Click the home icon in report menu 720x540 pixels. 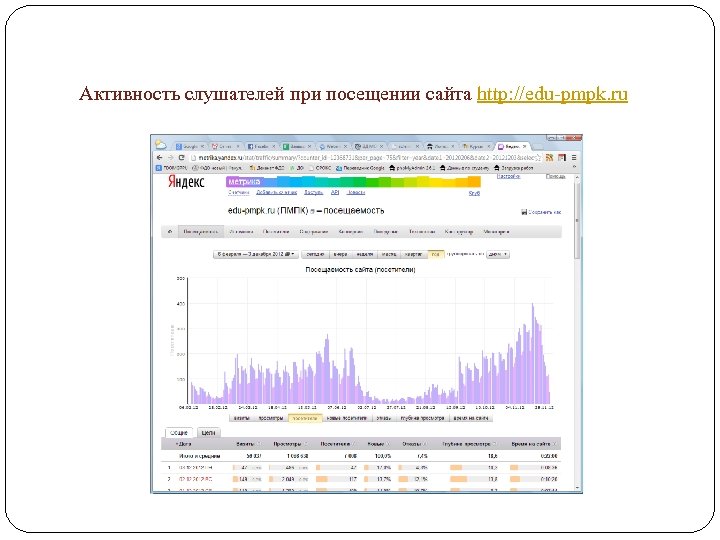(x=170, y=232)
